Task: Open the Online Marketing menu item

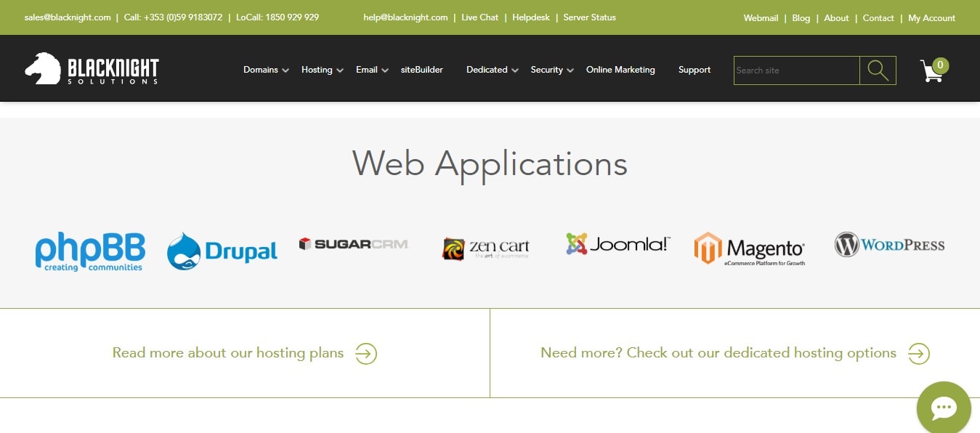Action: pos(620,70)
